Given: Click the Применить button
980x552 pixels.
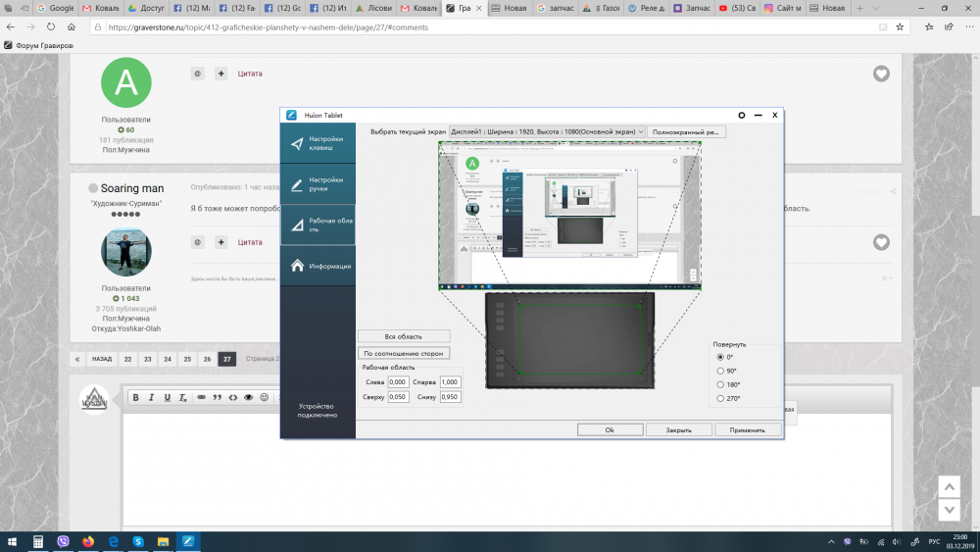Looking at the screenshot, I should (749, 429).
